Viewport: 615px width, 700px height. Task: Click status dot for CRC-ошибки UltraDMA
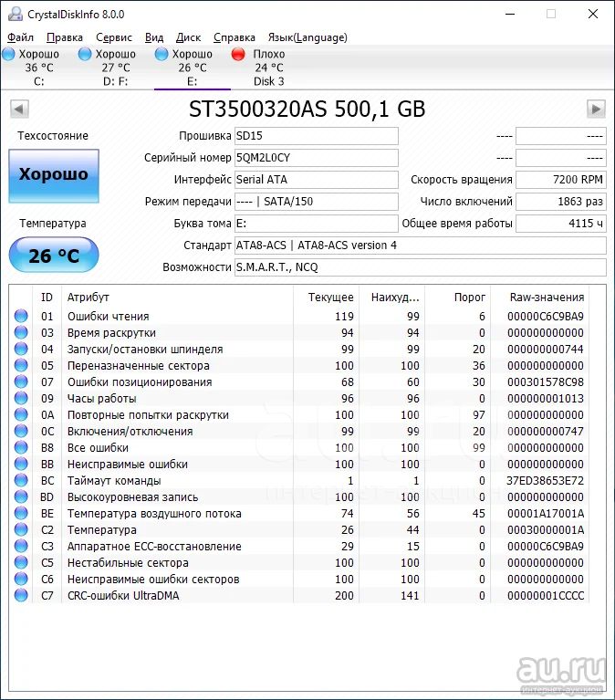tap(21, 595)
